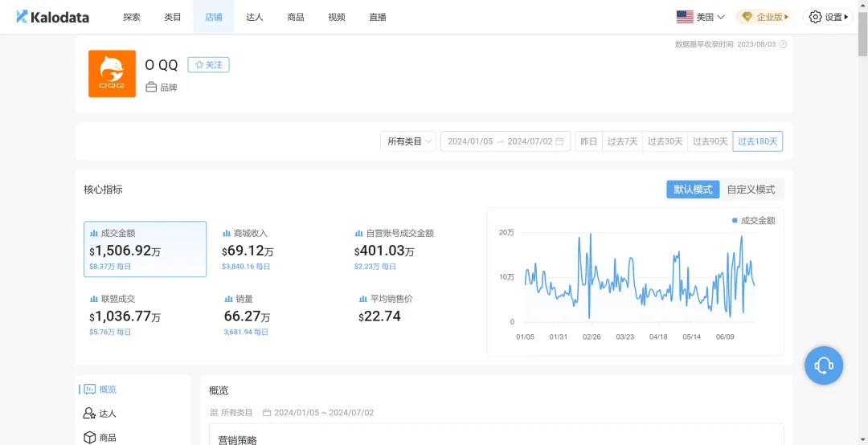Screen dimensions: 868x445
Task: Click the OQQ shop logo thumbnail
Action: tap(112, 74)
